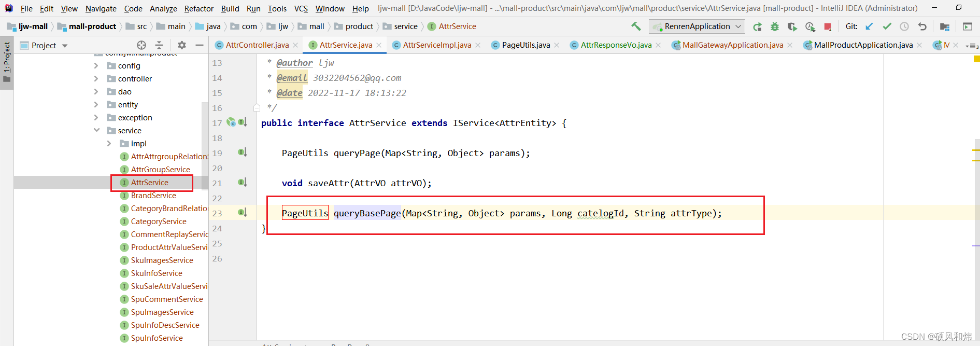Click the locate file crosshair icon
The image size is (980, 346).
pyautogui.click(x=141, y=45)
